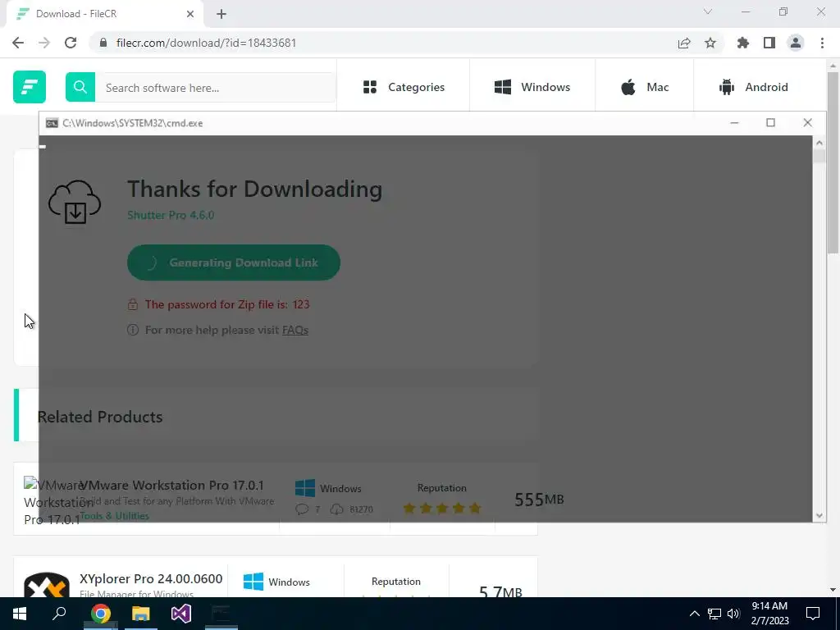Open the Chrome profile avatar
This screenshot has height=630, width=840.
tap(796, 43)
